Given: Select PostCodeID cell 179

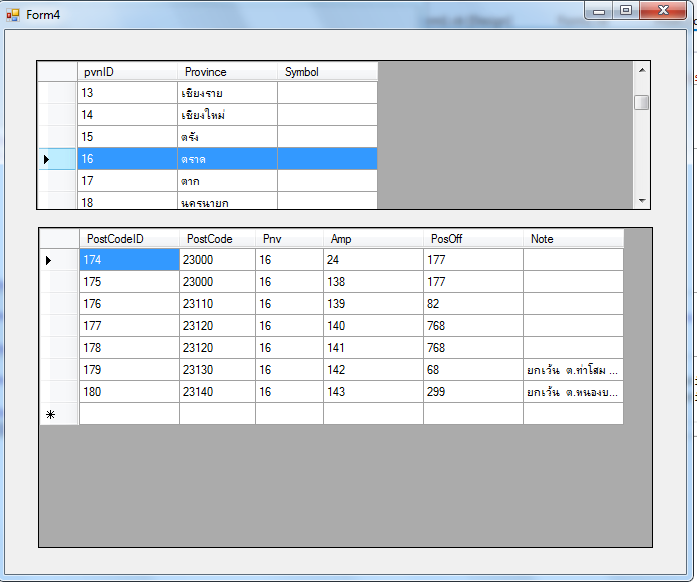Looking at the screenshot, I should coord(129,370).
